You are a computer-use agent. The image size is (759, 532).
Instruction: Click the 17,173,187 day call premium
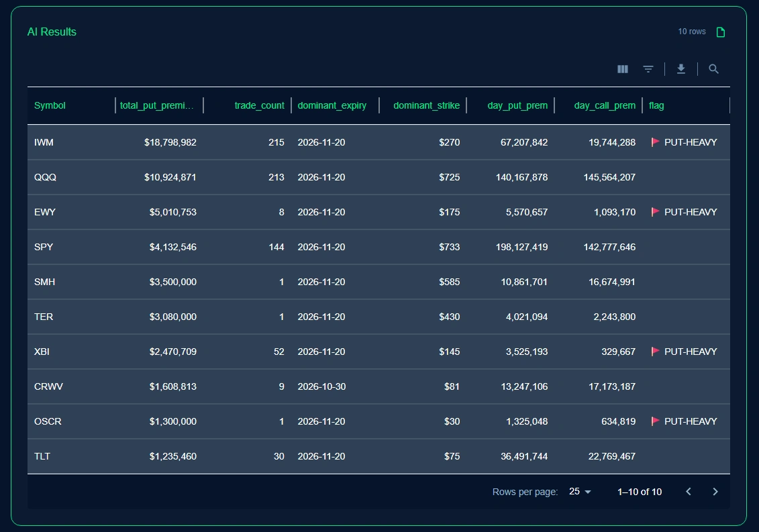tap(612, 386)
